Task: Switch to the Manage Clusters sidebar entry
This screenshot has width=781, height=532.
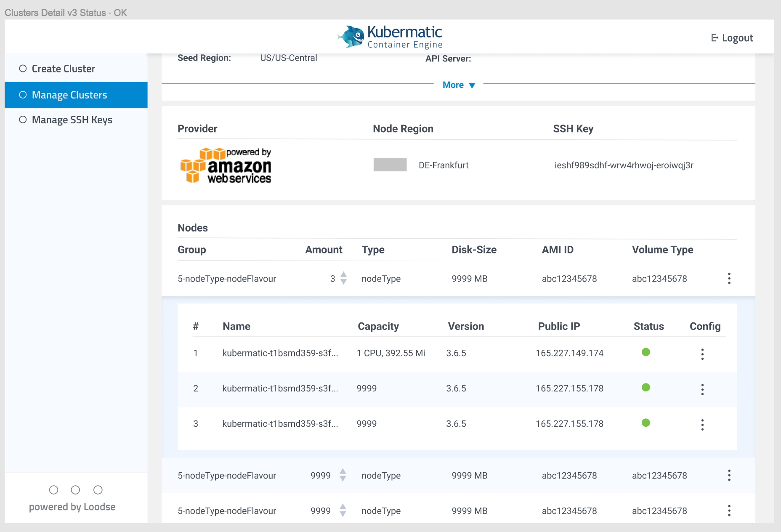Action: pyautogui.click(x=69, y=95)
